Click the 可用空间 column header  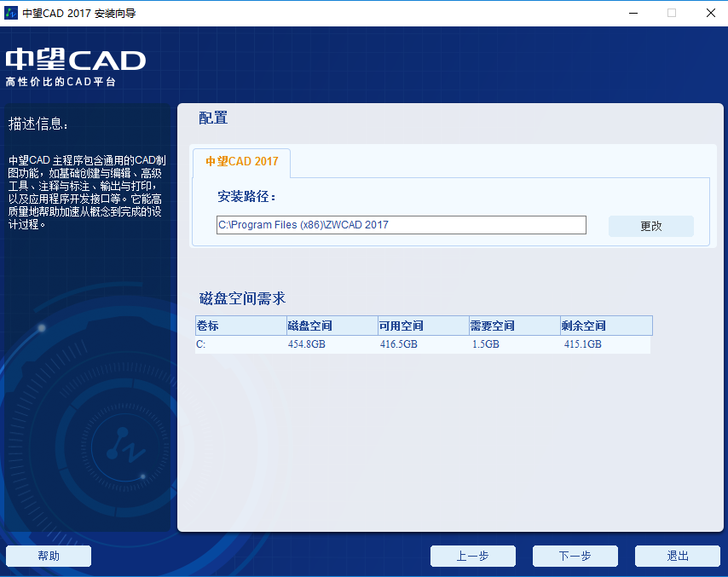tap(401, 326)
